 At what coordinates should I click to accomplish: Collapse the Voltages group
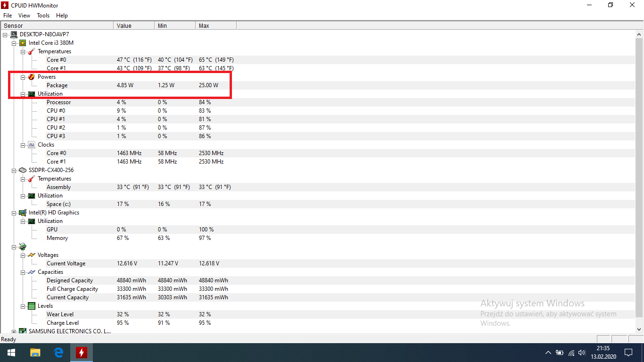point(23,255)
